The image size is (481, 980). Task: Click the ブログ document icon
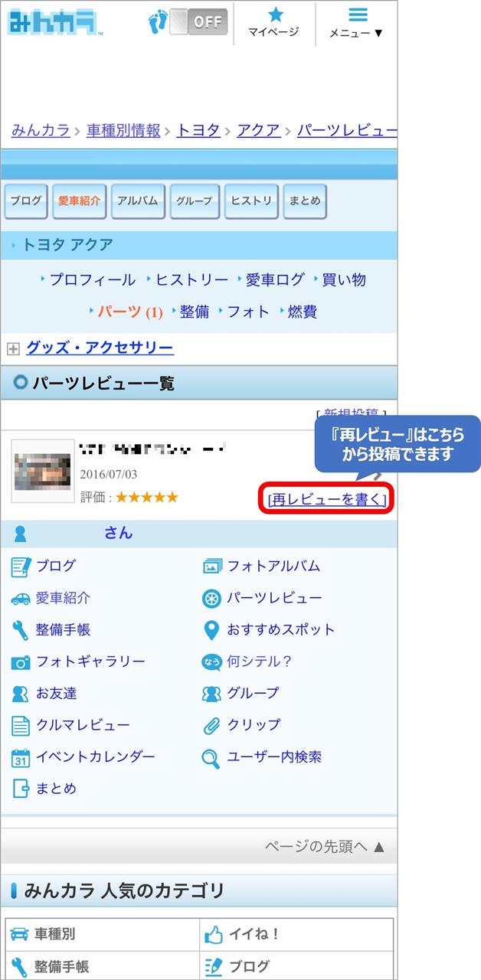21,567
